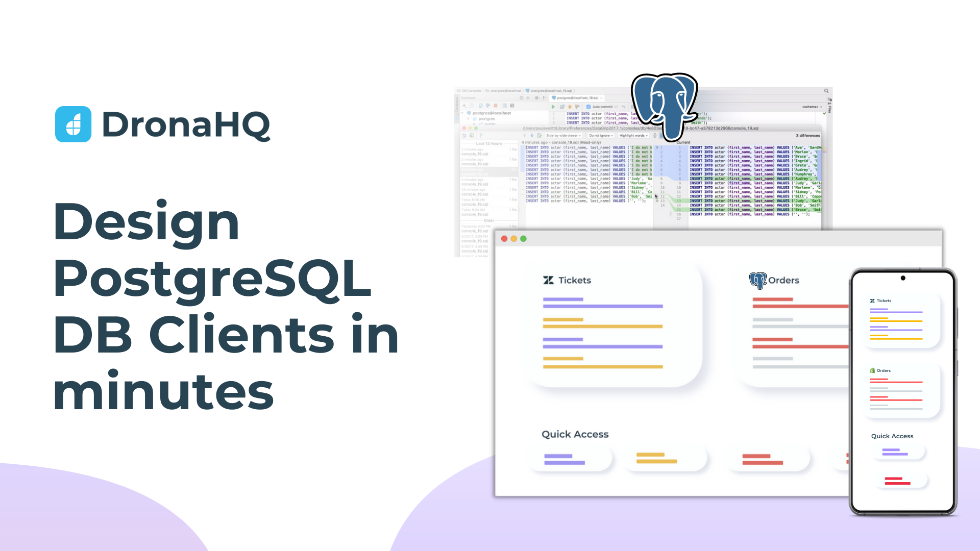
Task: Open the Do not ignore dropdown
Action: click(601, 135)
